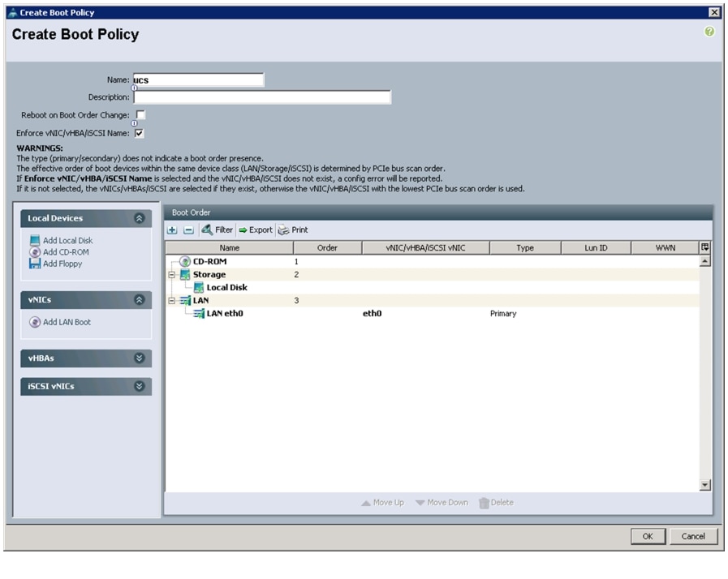This screenshot has width=728, height=579.
Task: Select the Storage row icon
Action: tap(185, 275)
